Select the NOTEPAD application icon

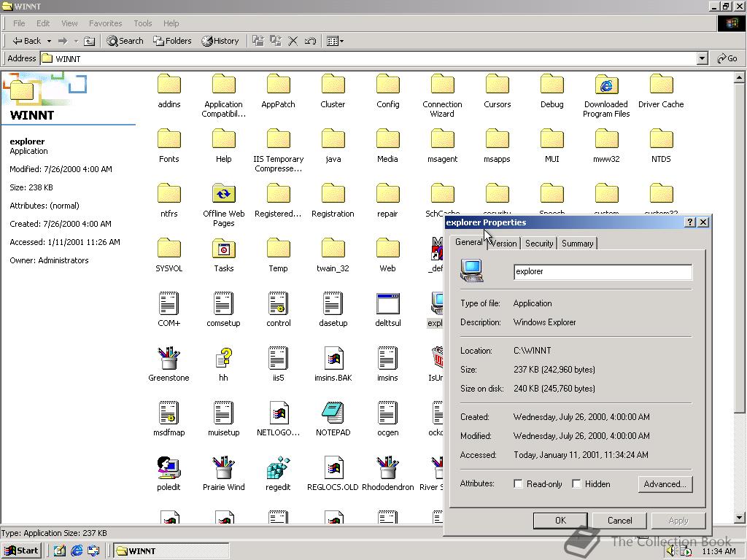[333, 413]
